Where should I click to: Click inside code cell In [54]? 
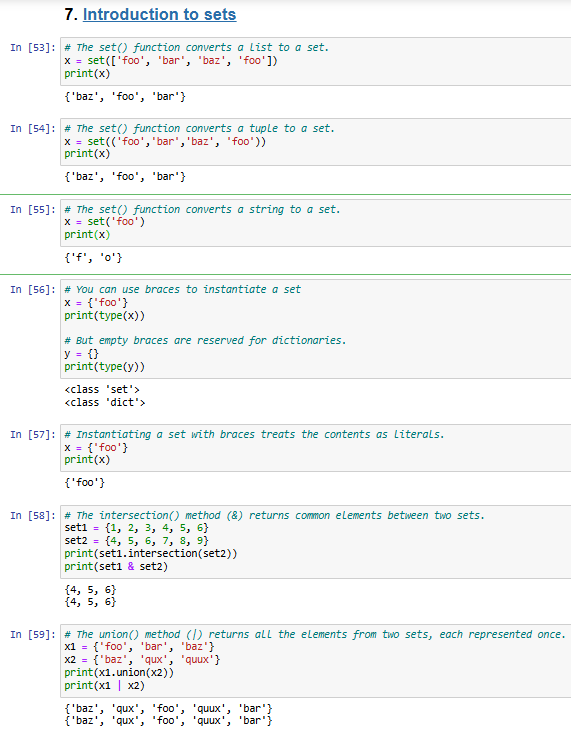[316, 142]
